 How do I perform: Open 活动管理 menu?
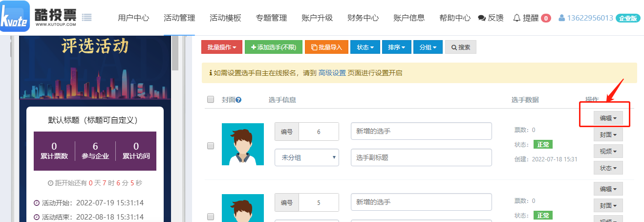click(x=179, y=18)
